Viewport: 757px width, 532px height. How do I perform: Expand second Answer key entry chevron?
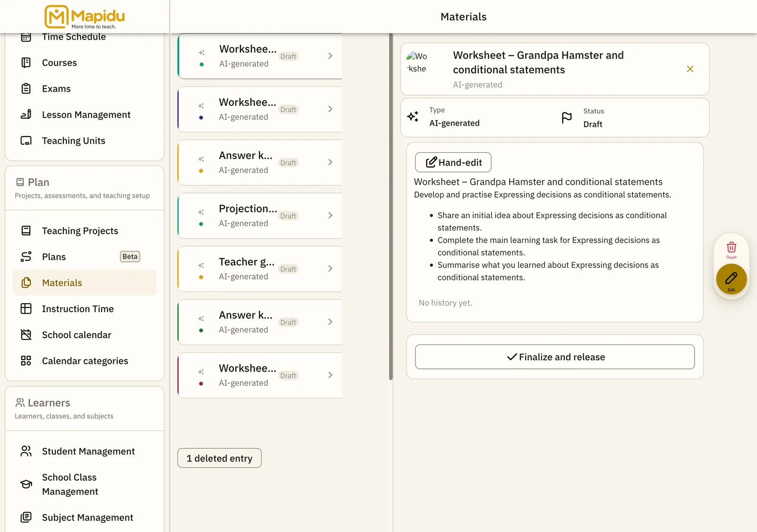click(330, 322)
